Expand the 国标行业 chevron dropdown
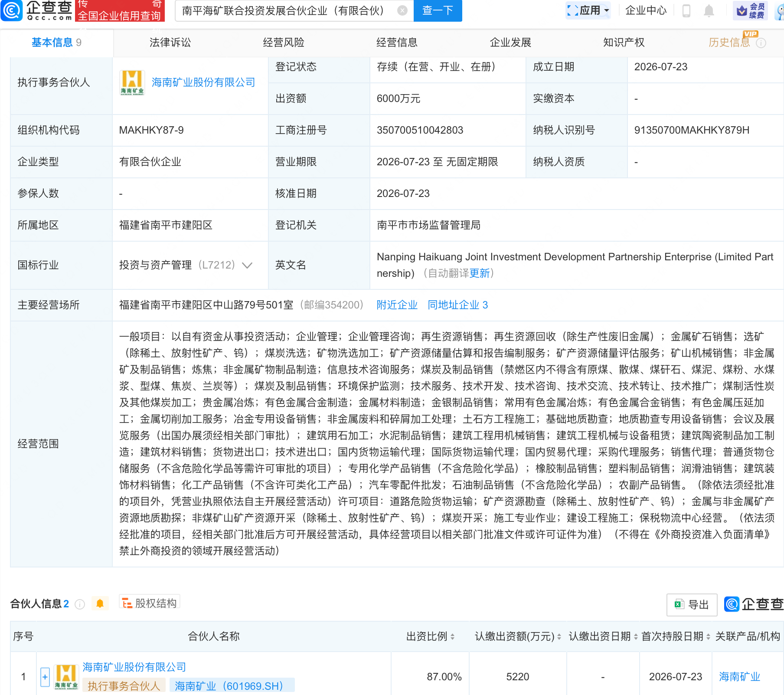The height and width of the screenshot is (695, 784). (x=247, y=265)
